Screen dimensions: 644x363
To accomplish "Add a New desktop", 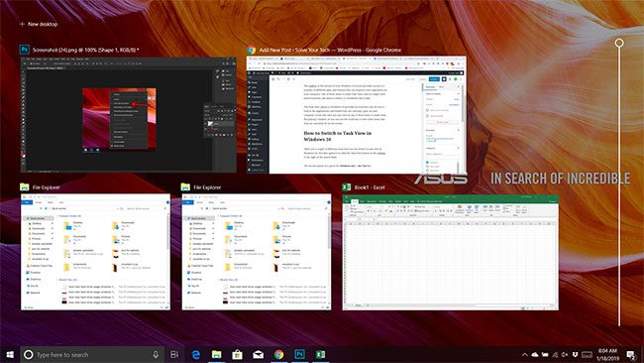I will coord(39,24).
